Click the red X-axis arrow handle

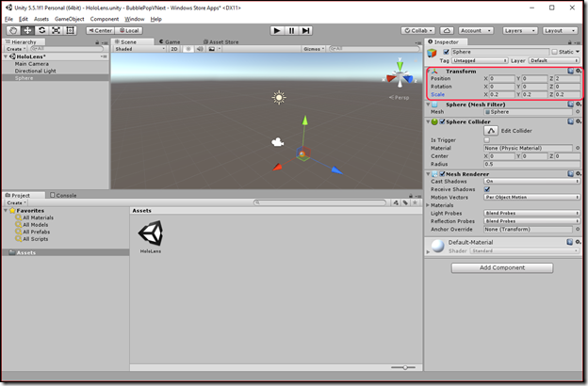277,168
